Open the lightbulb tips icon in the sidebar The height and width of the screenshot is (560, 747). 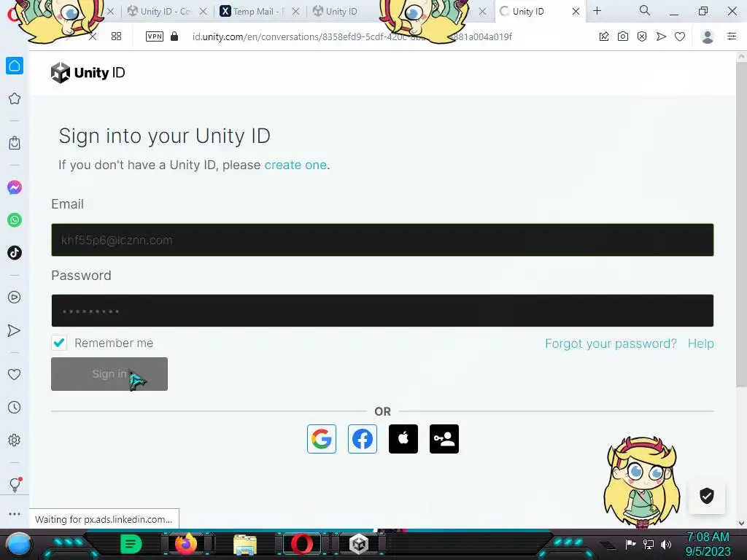point(15,485)
